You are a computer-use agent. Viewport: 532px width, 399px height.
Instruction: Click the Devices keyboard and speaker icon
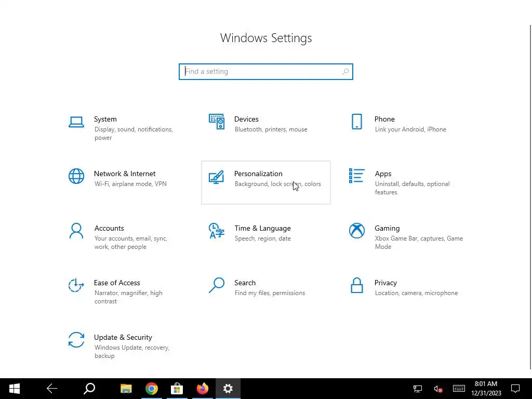point(217,122)
